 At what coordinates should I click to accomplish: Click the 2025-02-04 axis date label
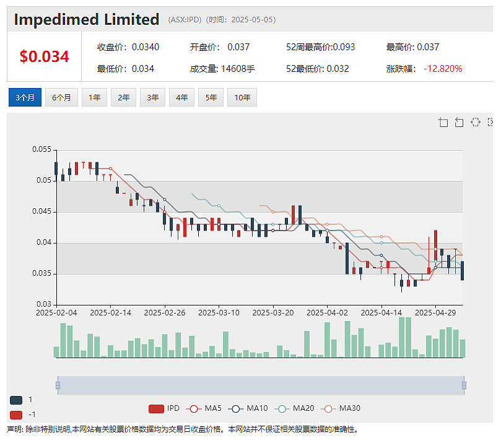[x=56, y=313]
